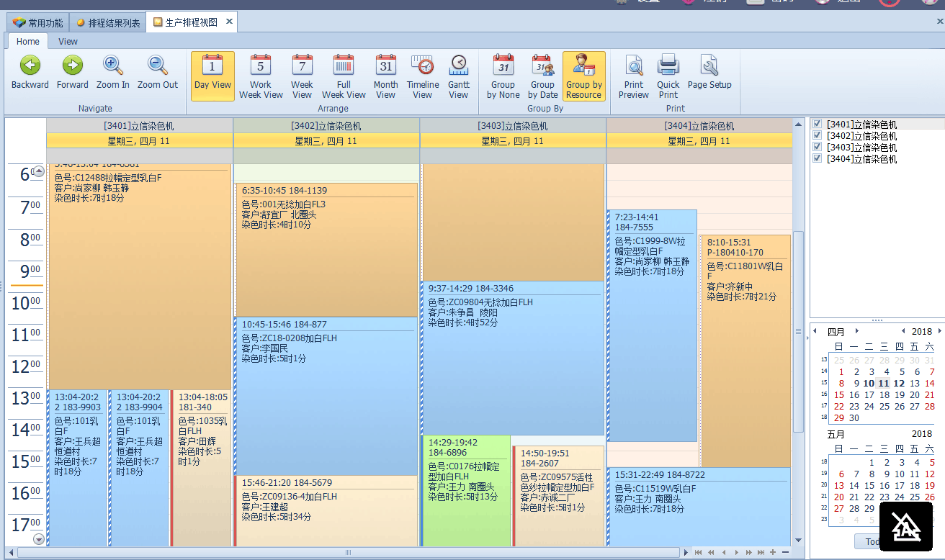Select April 10 in the mini calendar
The width and height of the screenshot is (945, 560).
869,383
